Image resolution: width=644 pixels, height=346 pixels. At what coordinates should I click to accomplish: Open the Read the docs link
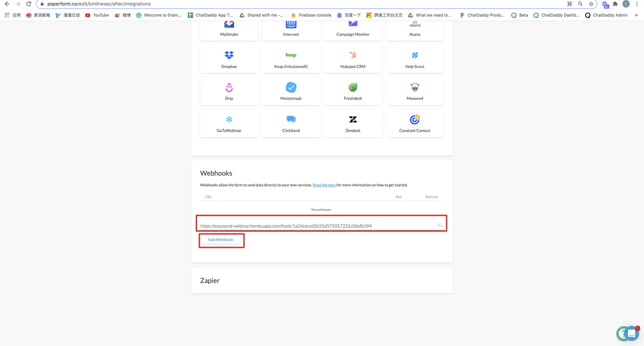pos(324,185)
